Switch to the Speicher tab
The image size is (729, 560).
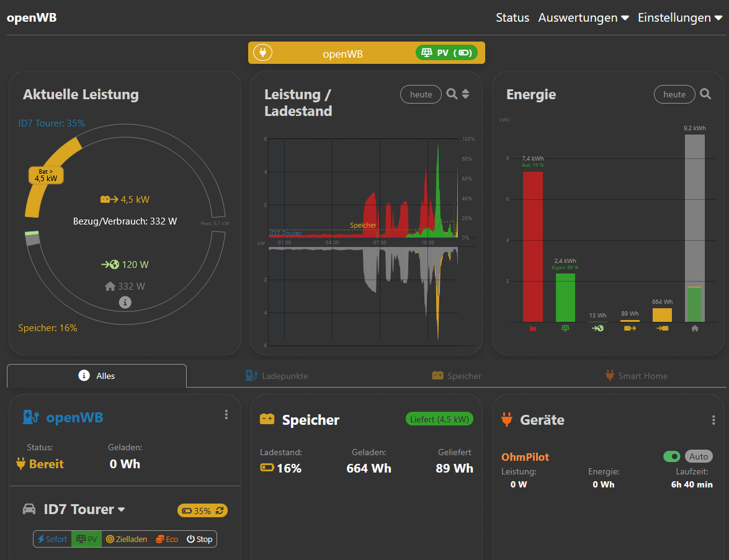tap(456, 376)
